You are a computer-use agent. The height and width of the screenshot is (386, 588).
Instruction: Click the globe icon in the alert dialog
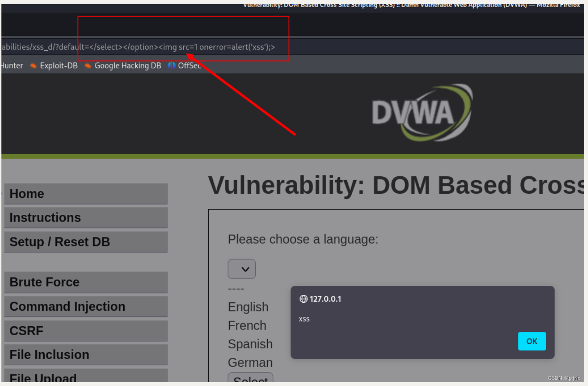click(304, 299)
